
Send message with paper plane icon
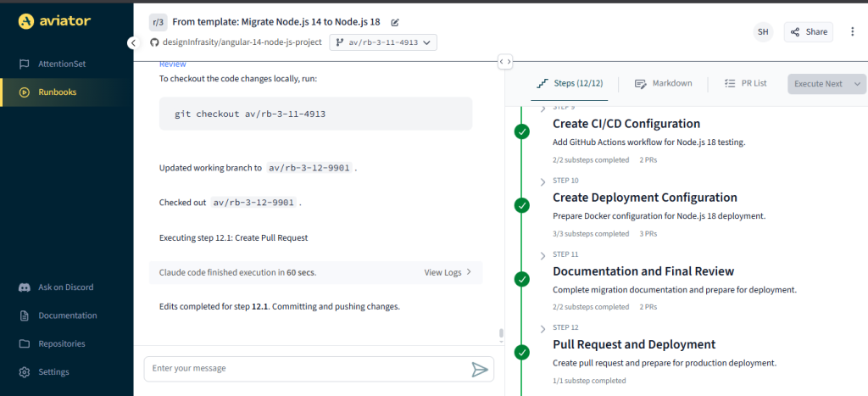(480, 369)
